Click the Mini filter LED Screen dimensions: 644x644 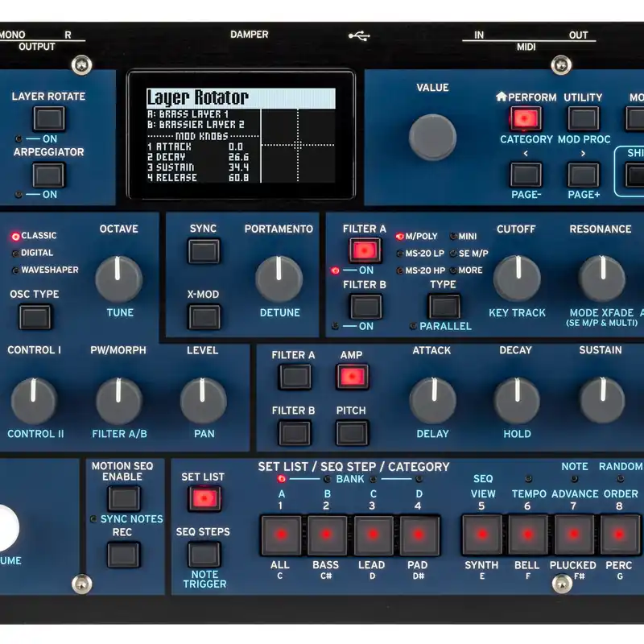(x=453, y=236)
